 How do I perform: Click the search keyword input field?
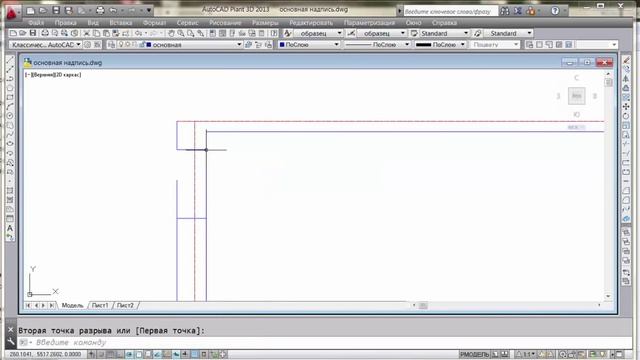point(451,11)
